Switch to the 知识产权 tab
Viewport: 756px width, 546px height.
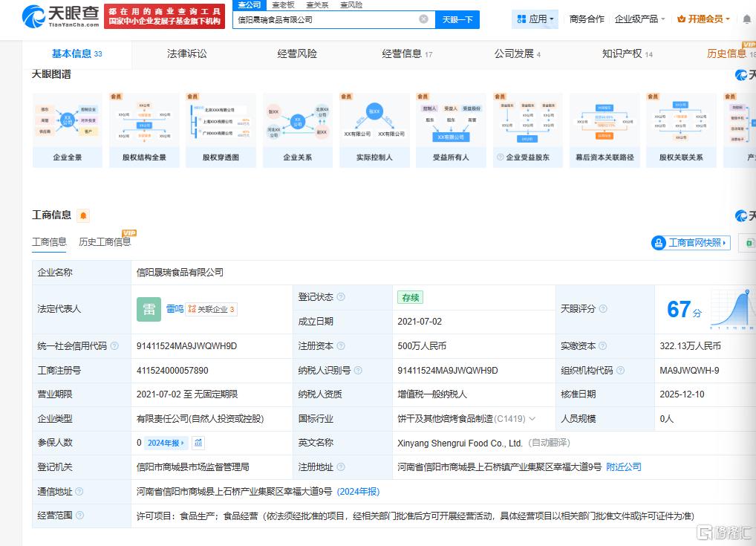tap(628, 53)
